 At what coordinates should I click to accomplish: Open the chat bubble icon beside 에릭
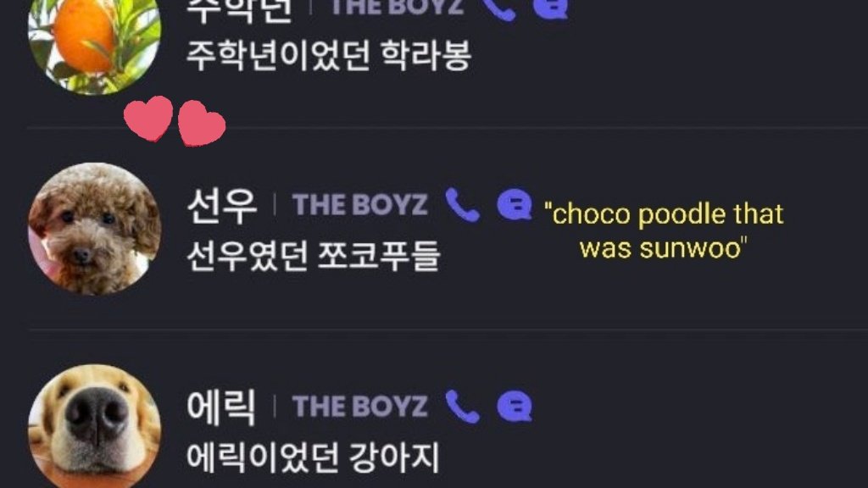point(515,406)
